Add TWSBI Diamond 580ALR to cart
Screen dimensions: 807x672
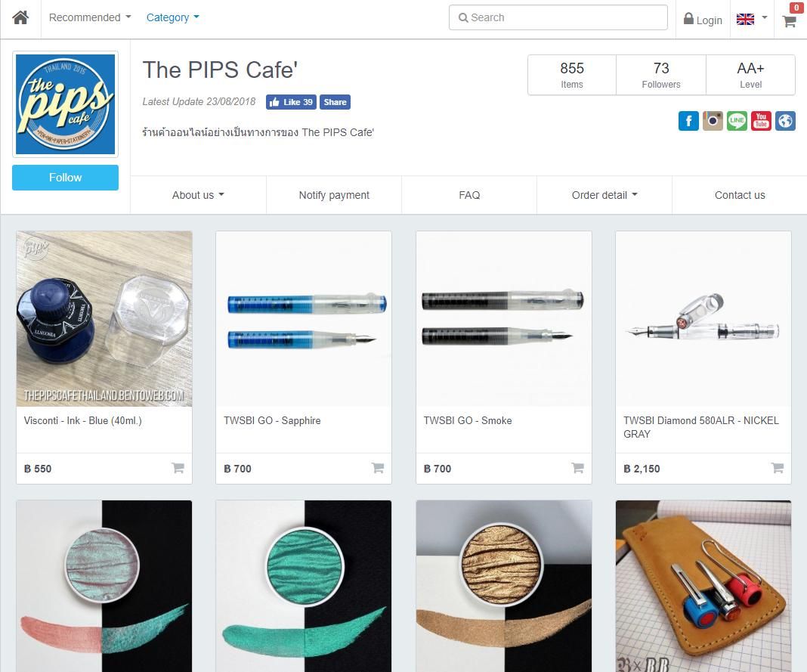[x=777, y=468]
